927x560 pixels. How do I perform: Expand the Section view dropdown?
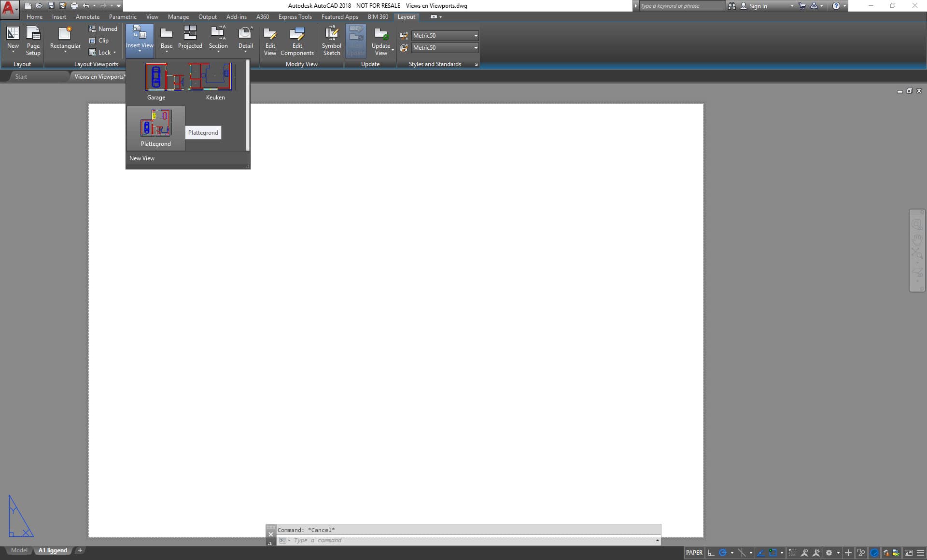[x=218, y=52]
